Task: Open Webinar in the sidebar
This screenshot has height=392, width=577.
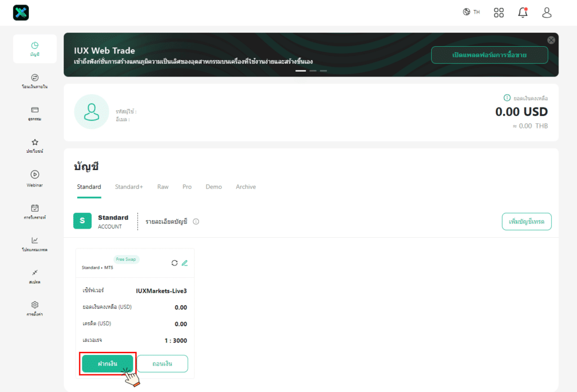Action: (35, 179)
